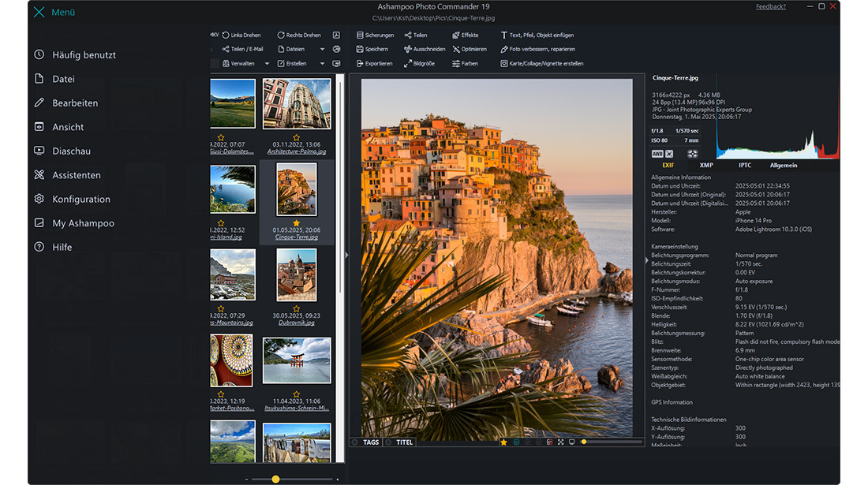
Task: Click the monitor icon below the preview
Action: [x=572, y=442]
